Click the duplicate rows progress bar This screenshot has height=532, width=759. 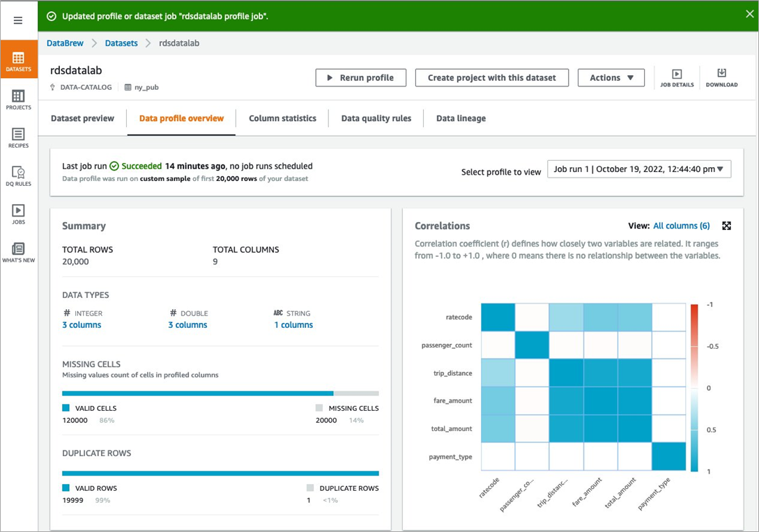pyautogui.click(x=220, y=474)
